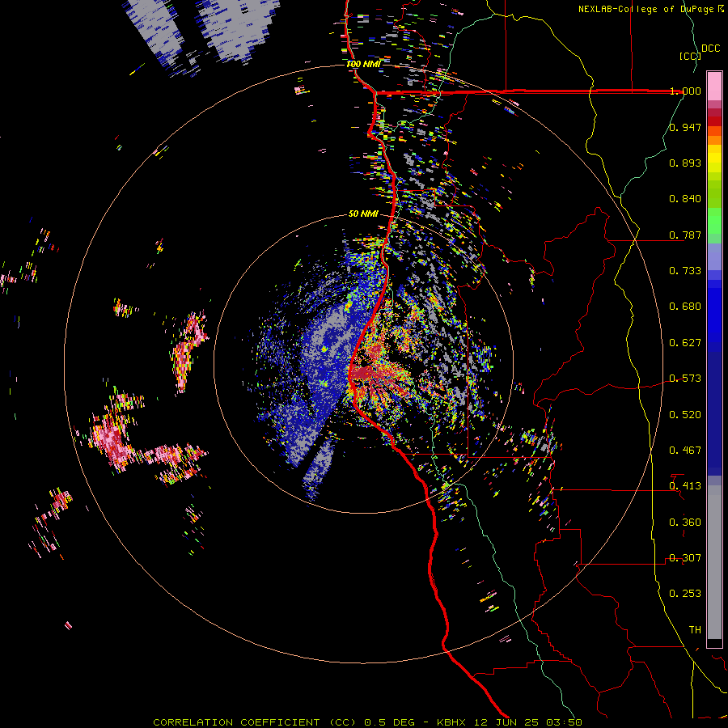
Task: Click the gray segment of the color bar
Action: pos(714,562)
